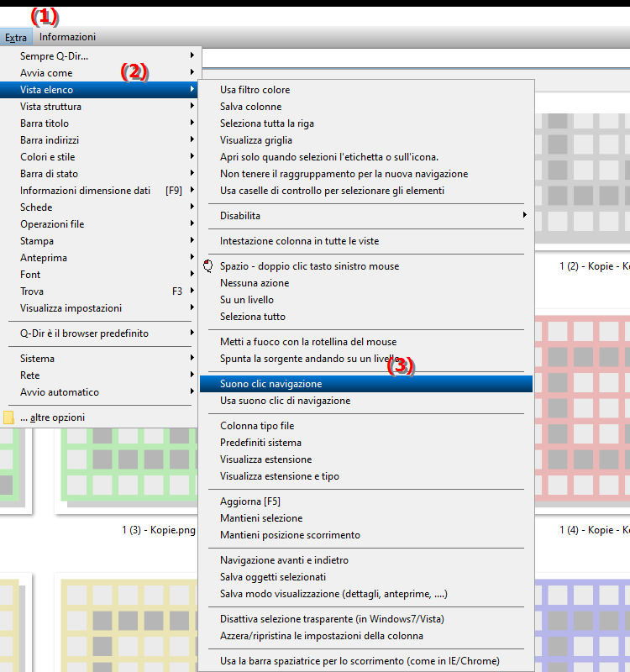Click the folder icon beside altre opzioni
The image size is (630, 672).
pos(8,417)
